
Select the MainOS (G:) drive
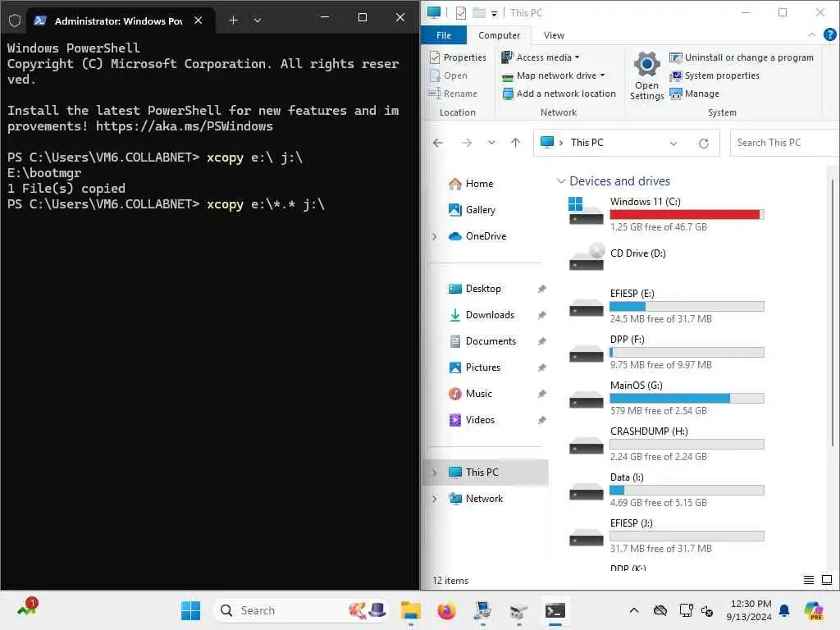(666, 398)
